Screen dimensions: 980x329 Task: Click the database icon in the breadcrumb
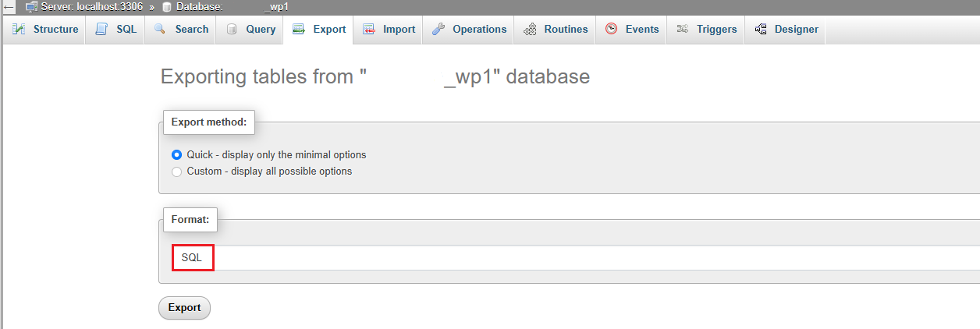167,7
